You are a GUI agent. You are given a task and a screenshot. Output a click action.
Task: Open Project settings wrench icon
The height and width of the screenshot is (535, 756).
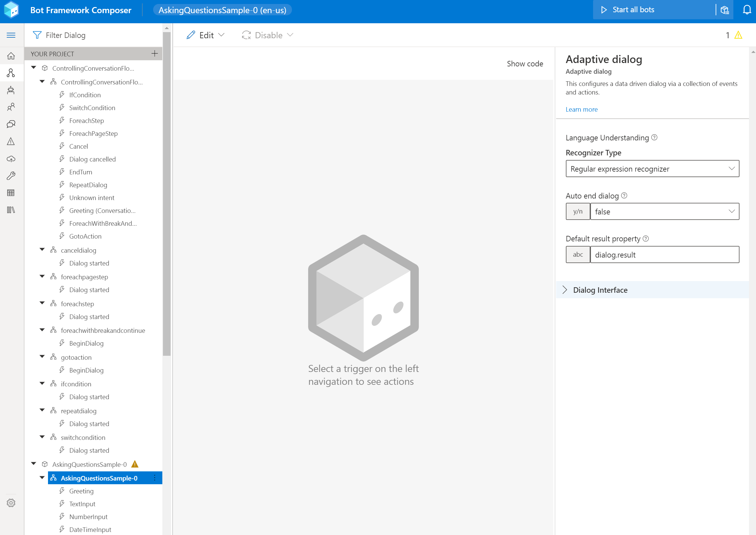point(12,176)
